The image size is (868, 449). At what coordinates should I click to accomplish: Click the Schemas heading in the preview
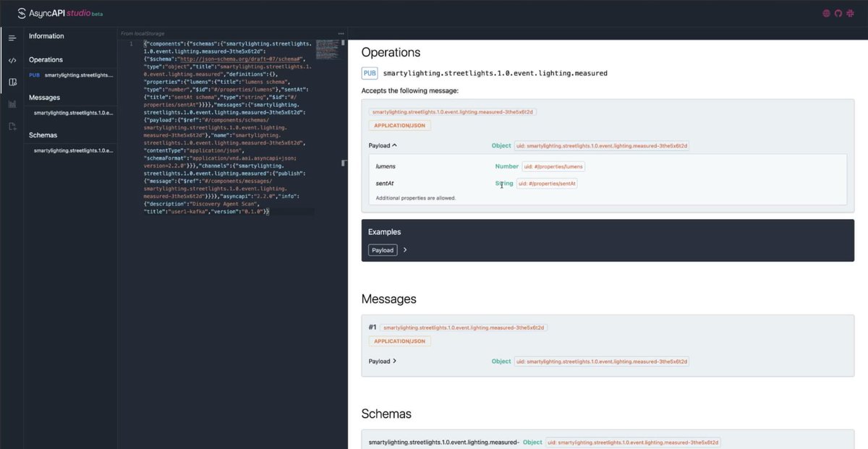click(386, 414)
